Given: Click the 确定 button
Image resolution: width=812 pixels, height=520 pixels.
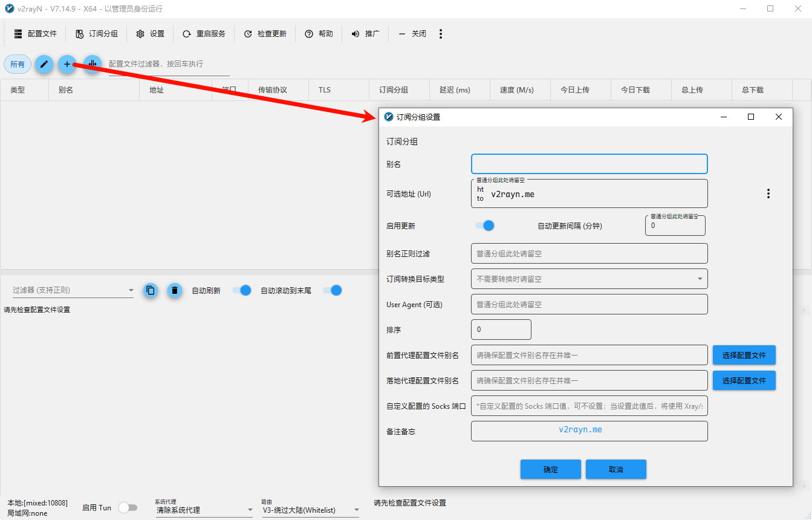Looking at the screenshot, I should coord(551,469).
